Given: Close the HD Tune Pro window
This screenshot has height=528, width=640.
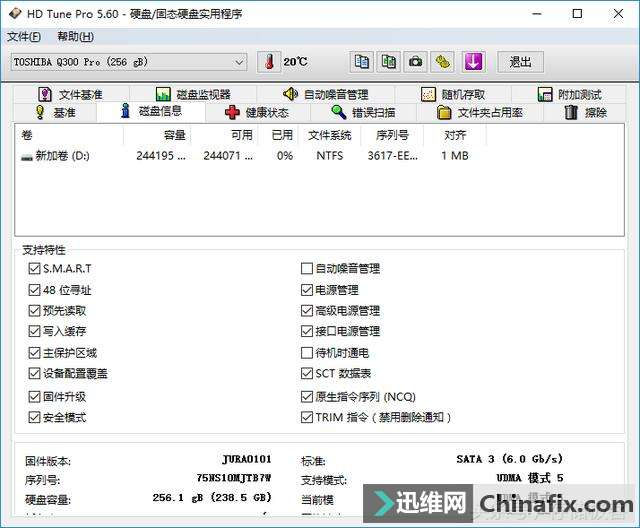Looking at the screenshot, I should coord(618,14).
